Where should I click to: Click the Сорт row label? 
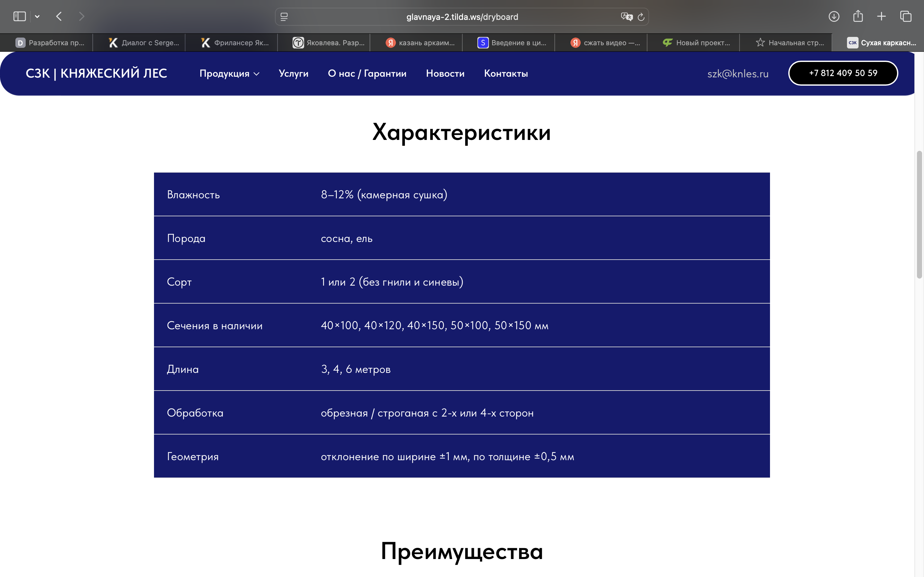coord(179,282)
